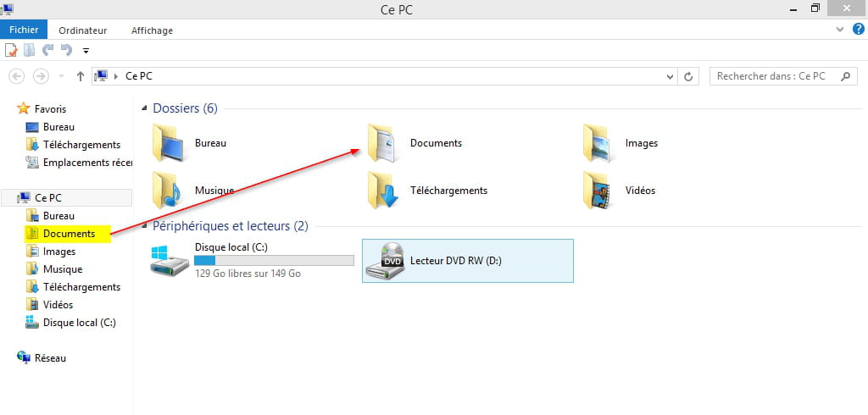Click the Rechercher dans : Ce PC field
This screenshot has height=415, width=868.
click(771, 76)
